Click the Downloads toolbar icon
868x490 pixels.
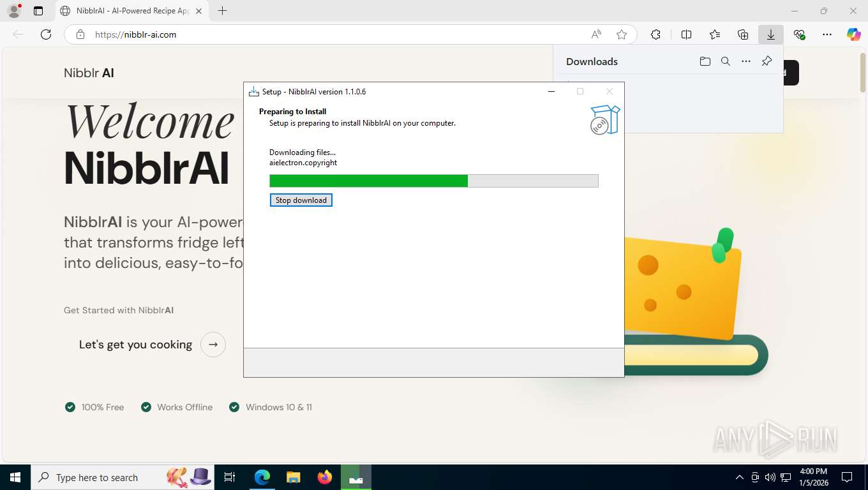(771, 34)
